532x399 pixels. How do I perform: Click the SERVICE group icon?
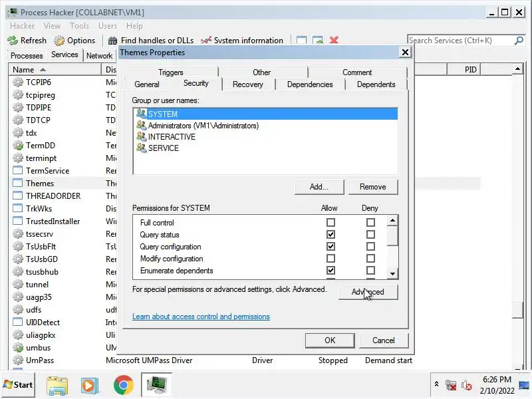(x=141, y=148)
